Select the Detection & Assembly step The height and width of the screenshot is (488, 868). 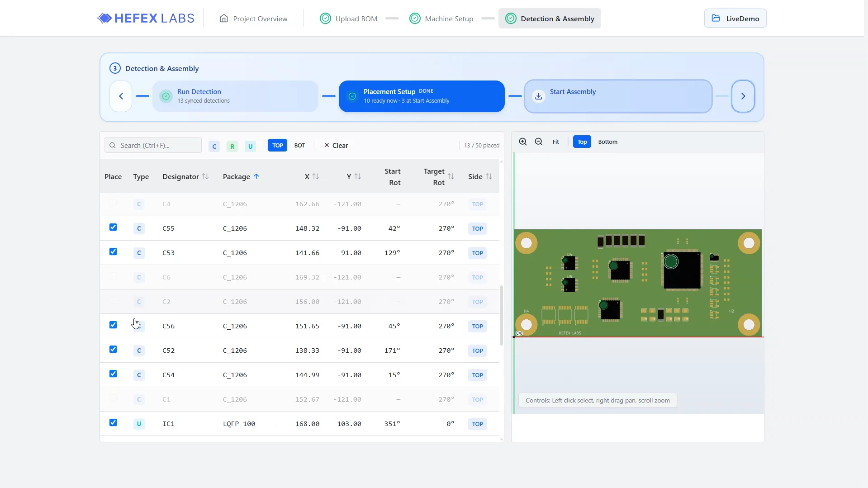click(x=550, y=19)
